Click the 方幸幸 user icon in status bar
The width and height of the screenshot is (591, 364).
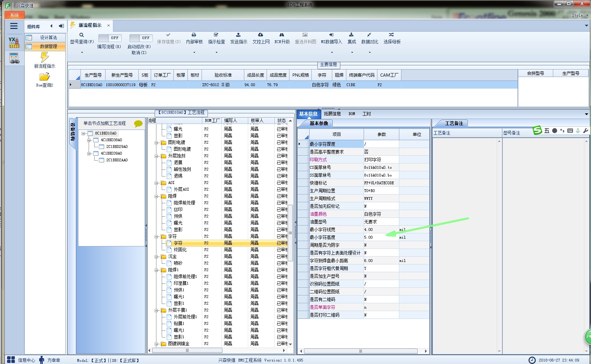point(42,360)
